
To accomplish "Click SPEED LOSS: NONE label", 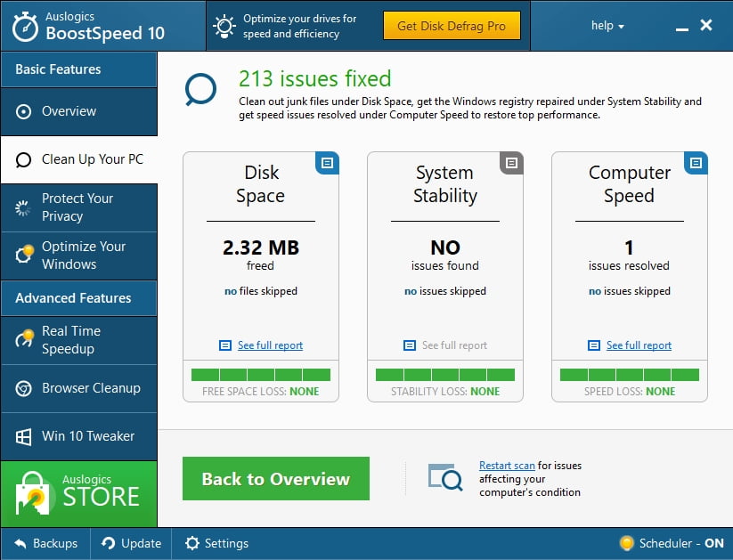I will click(630, 392).
